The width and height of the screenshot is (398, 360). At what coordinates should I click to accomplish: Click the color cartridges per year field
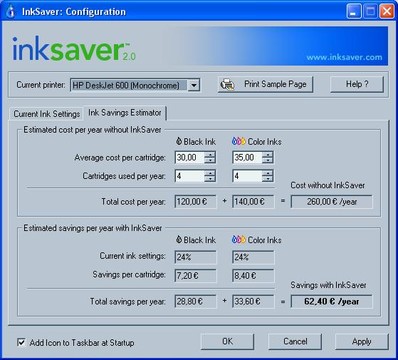(x=247, y=176)
